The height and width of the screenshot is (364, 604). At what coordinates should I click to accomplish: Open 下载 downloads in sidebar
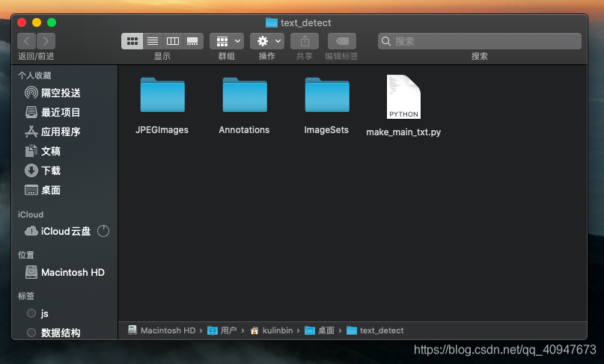point(43,170)
